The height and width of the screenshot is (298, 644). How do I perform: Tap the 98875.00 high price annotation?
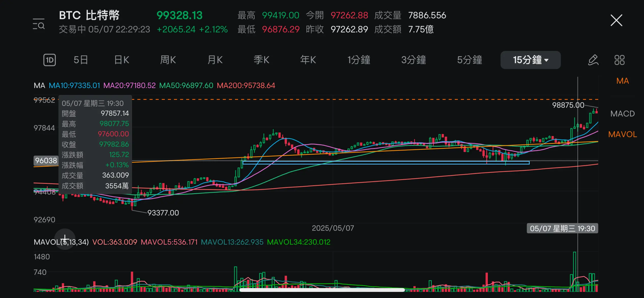pos(568,105)
